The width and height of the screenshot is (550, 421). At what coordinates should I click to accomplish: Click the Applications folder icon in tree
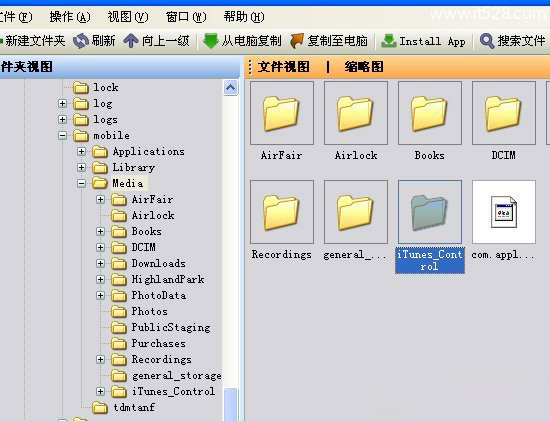[100, 152]
